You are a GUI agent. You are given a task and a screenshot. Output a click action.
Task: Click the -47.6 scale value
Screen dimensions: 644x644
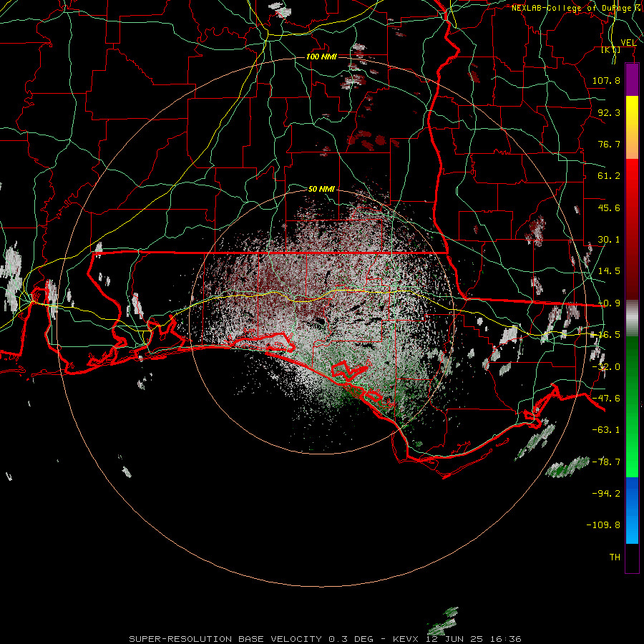[x=606, y=399]
